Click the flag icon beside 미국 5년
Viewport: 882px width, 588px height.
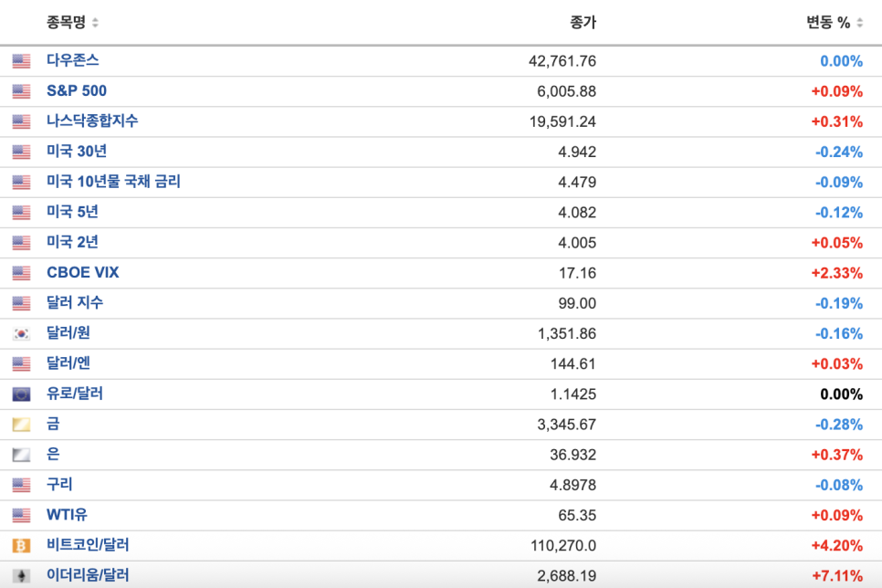tap(21, 213)
